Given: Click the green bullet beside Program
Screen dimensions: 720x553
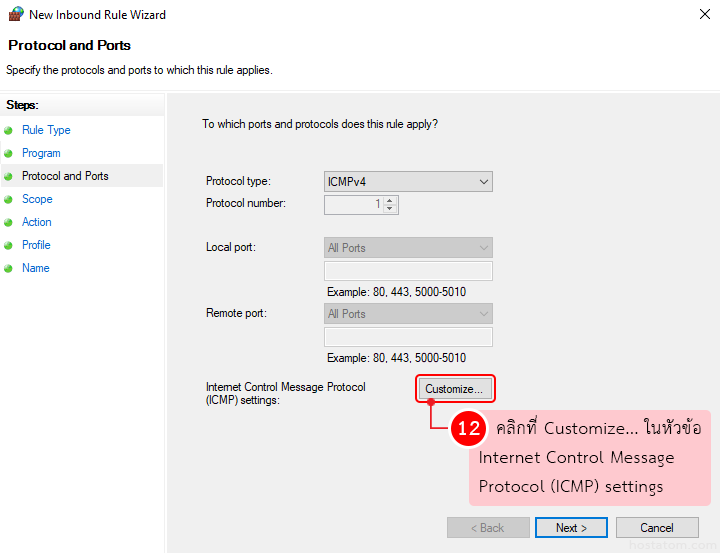Looking at the screenshot, I should (9, 154).
